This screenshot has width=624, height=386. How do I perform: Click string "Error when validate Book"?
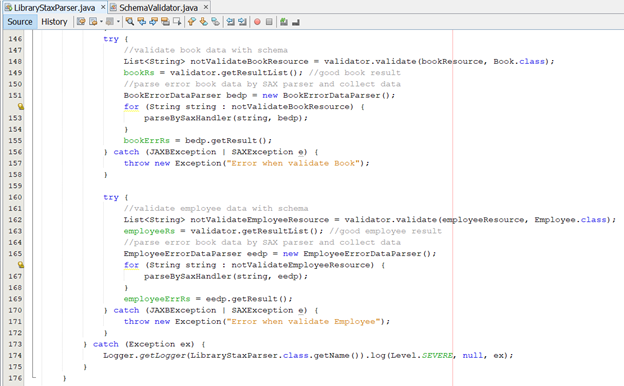coord(293,164)
